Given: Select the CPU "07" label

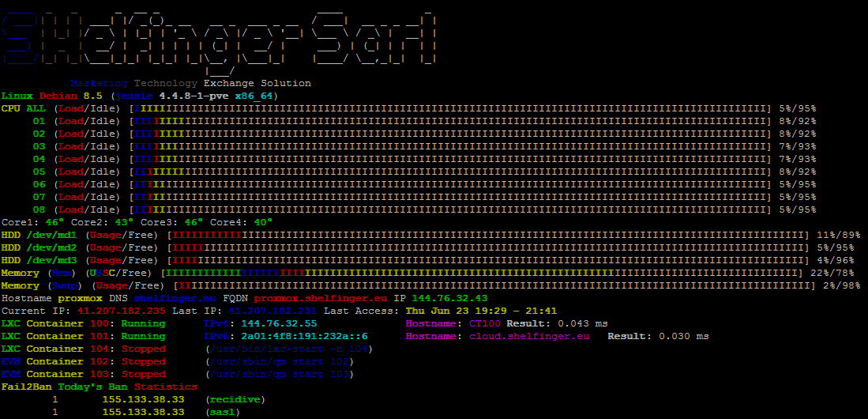Looking at the screenshot, I should pos(39,198).
